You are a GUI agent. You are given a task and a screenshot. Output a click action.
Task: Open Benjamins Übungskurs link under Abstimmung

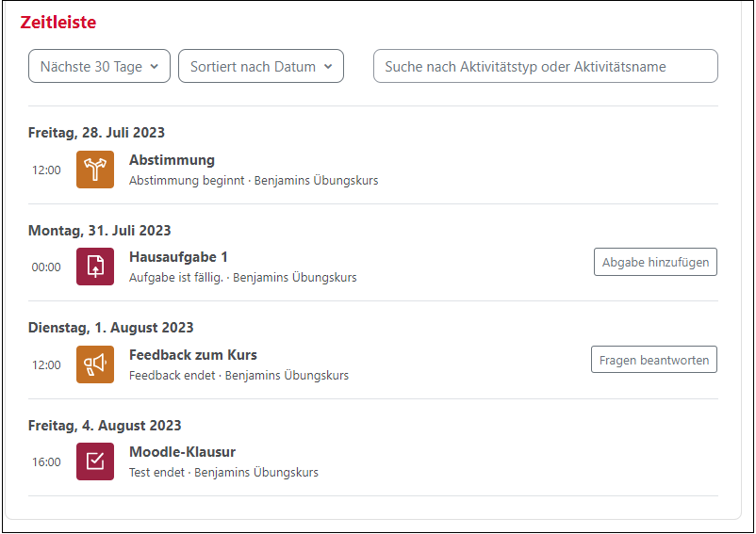pos(316,180)
